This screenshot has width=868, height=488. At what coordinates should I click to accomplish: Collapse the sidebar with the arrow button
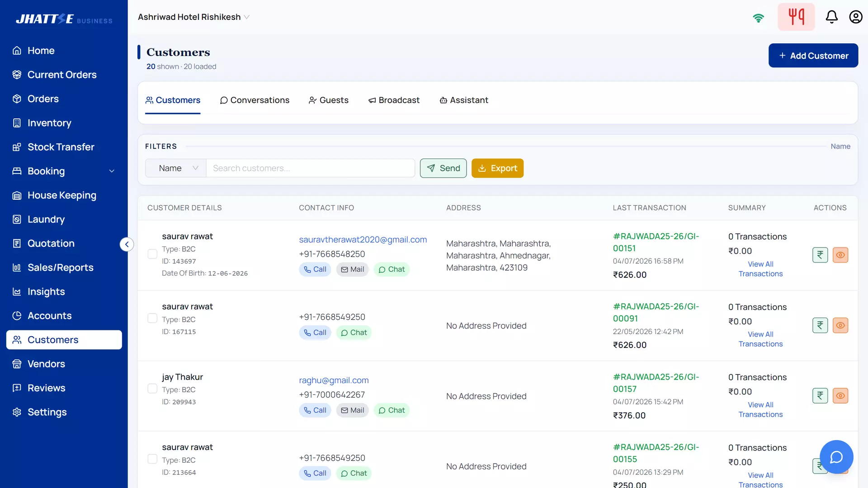pyautogui.click(x=127, y=244)
